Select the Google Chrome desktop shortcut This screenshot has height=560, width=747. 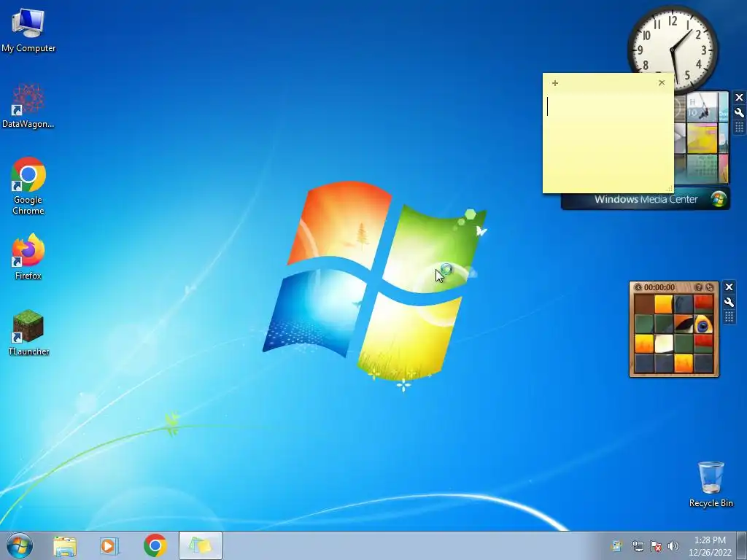pos(28,186)
